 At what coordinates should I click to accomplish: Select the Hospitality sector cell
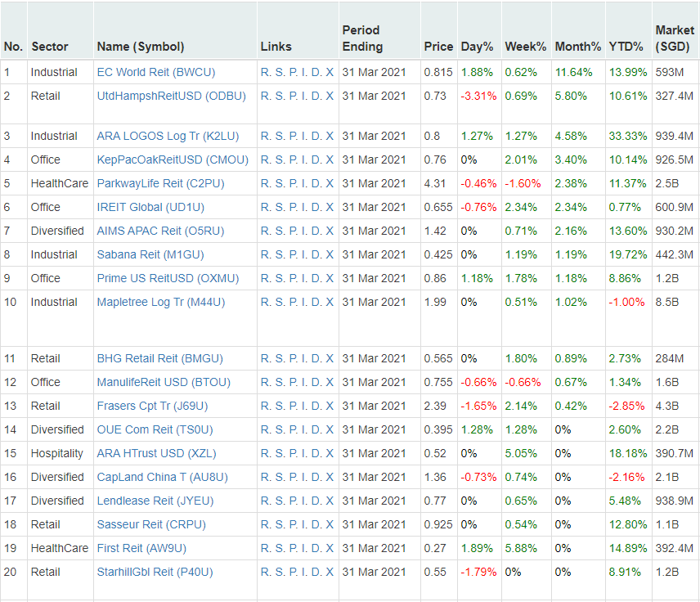point(56,453)
